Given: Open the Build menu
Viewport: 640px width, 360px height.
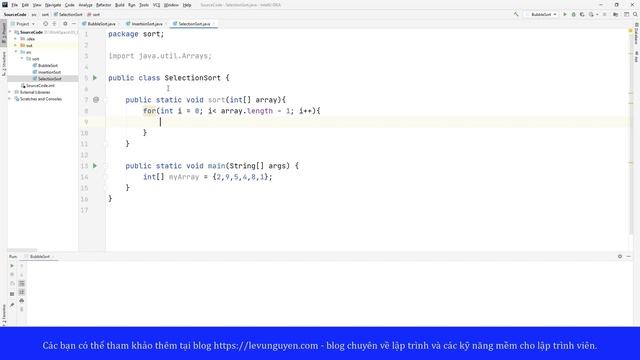Looking at the screenshot, I should click(120, 5).
